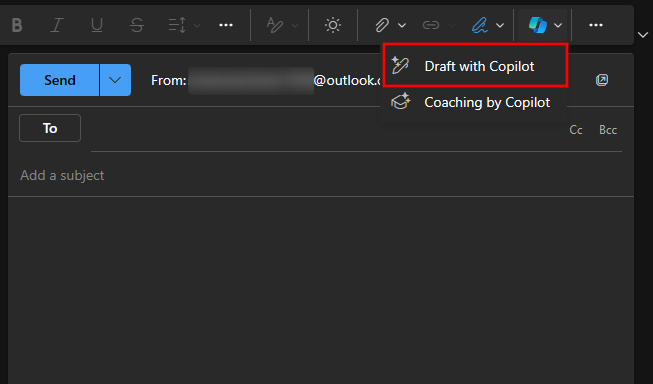The width and height of the screenshot is (653, 384).
Task: Toggle italic formatting
Action: (57, 25)
